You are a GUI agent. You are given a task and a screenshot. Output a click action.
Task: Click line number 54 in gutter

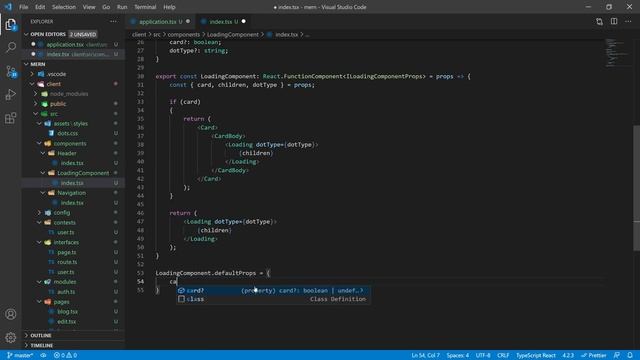[140, 282]
